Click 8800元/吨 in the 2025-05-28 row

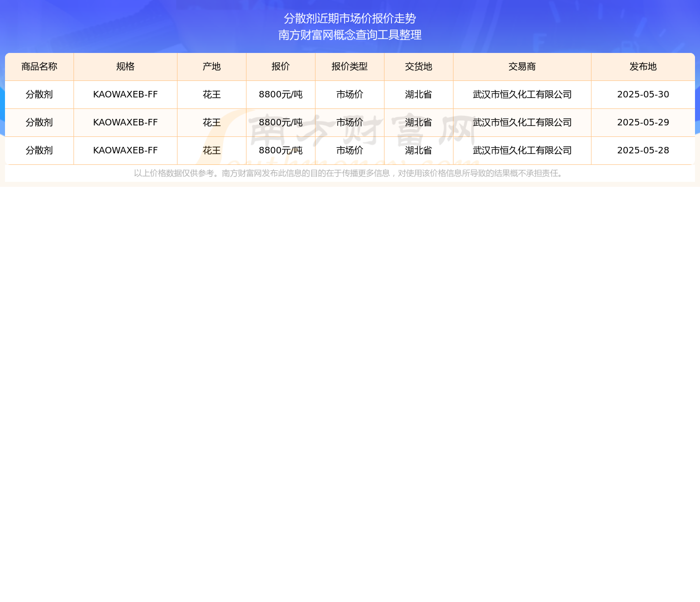coord(281,150)
